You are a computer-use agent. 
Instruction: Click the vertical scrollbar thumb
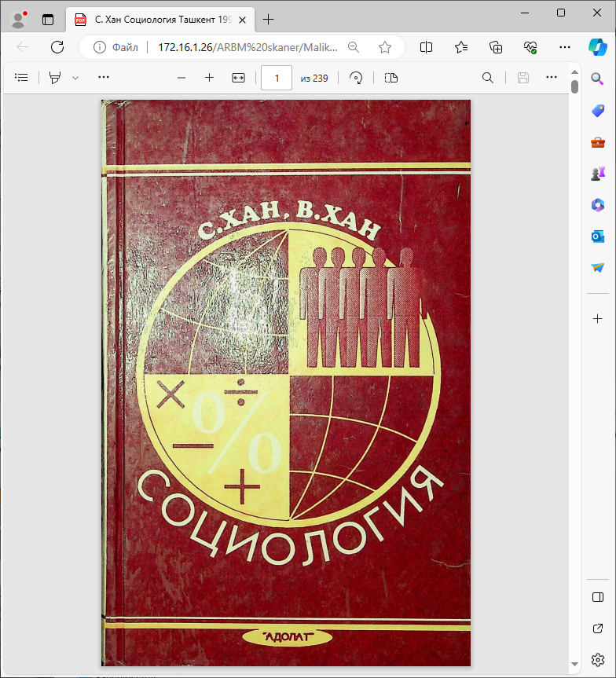point(574,87)
